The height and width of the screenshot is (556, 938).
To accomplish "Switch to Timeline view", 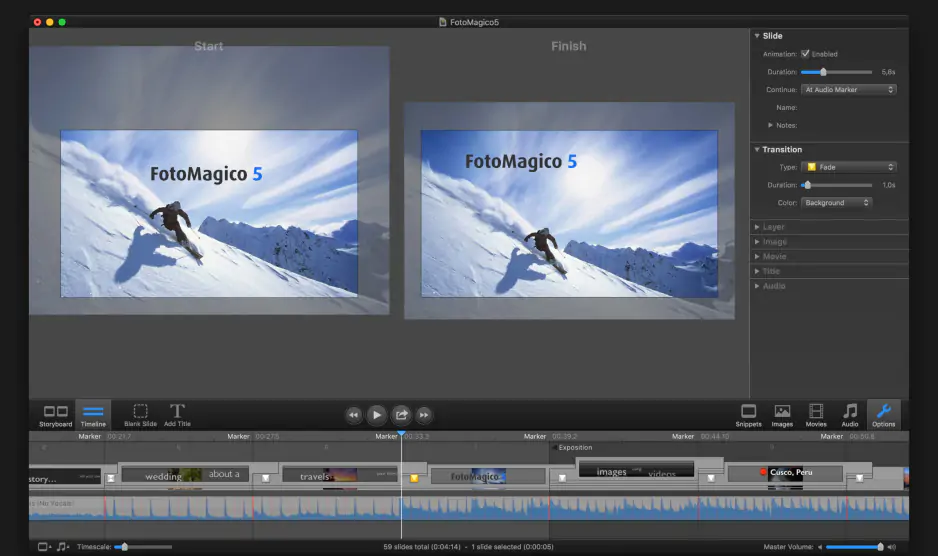I will click(x=93, y=414).
